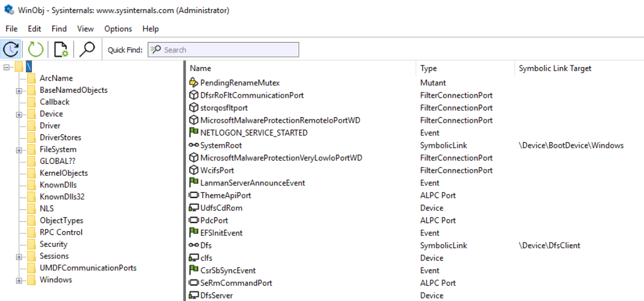Sort by the Type column header
The height and width of the screenshot is (301, 644).
[466, 68]
